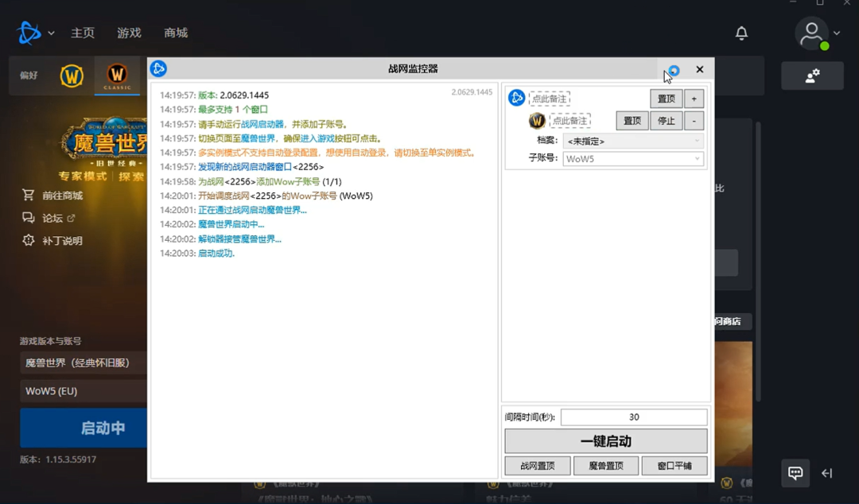Open the 商城 menu
The height and width of the screenshot is (504, 859).
[176, 33]
